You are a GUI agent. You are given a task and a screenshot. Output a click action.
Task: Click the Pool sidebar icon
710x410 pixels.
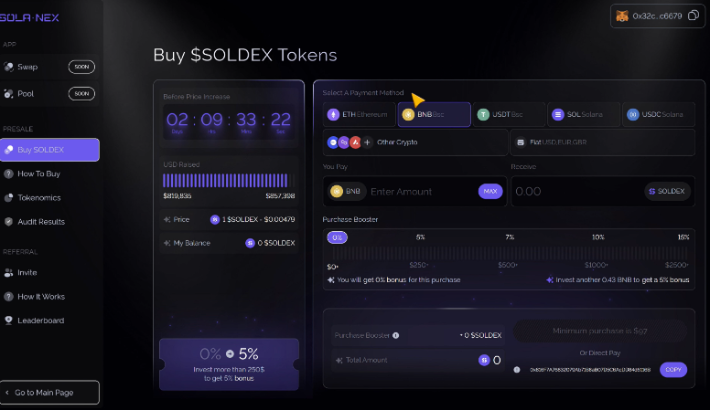click(9, 94)
